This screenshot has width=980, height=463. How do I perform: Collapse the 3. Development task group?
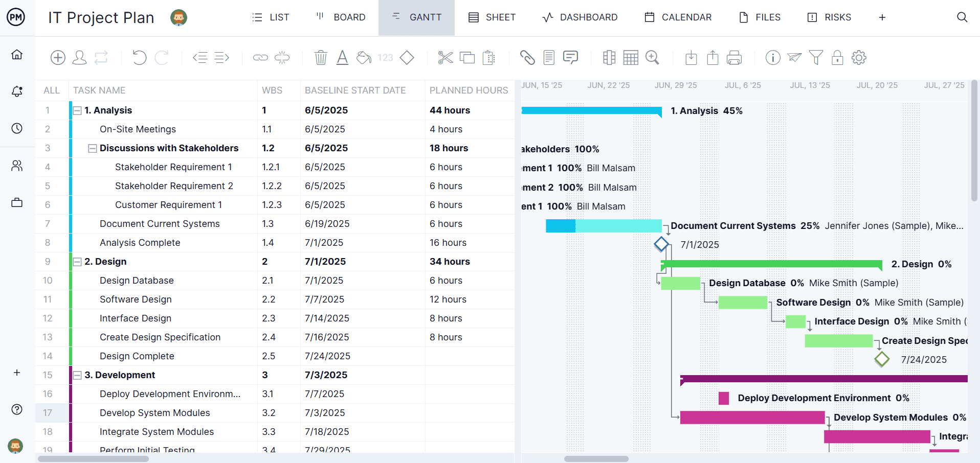tap(77, 375)
